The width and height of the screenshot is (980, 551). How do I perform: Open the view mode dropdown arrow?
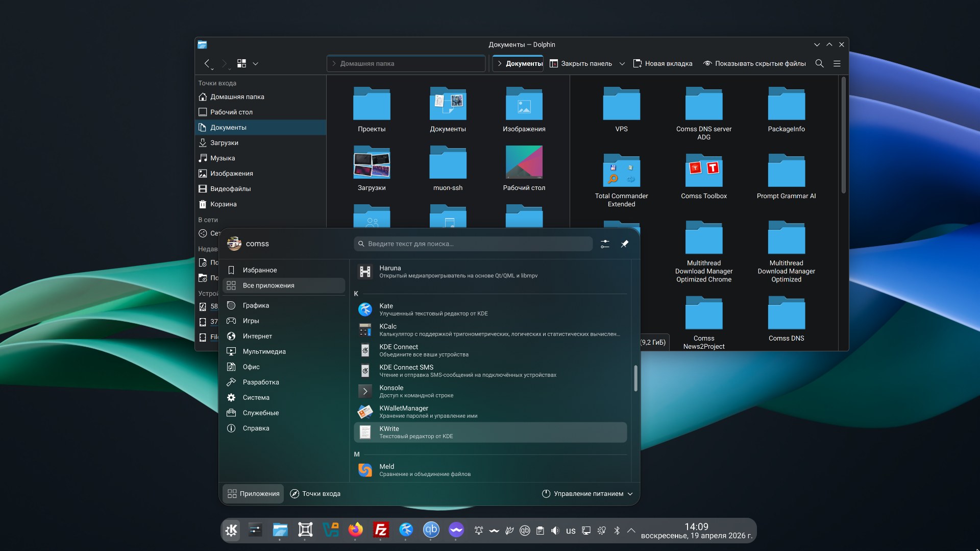click(256, 64)
